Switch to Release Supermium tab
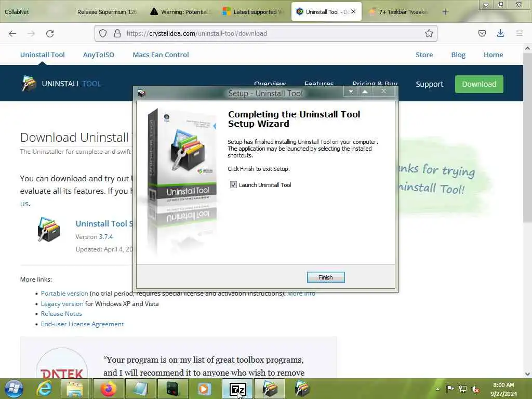The image size is (532, 399). (x=107, y=12)
